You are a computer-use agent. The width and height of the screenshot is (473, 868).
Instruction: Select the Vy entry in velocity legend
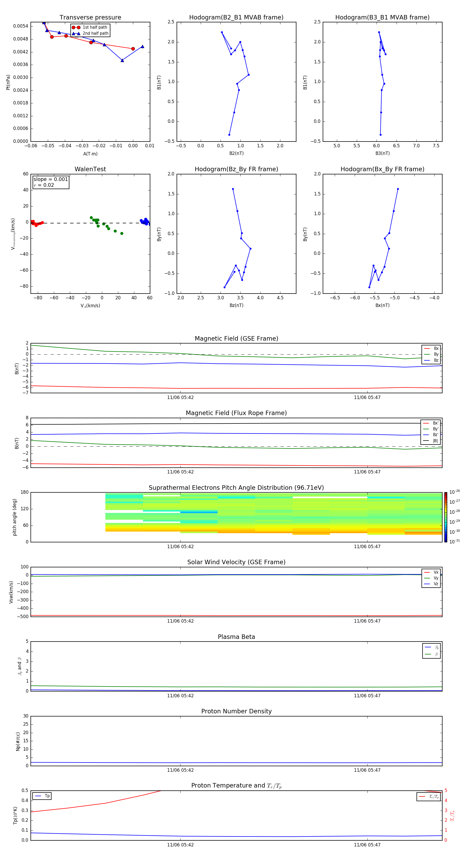(431, 578)
